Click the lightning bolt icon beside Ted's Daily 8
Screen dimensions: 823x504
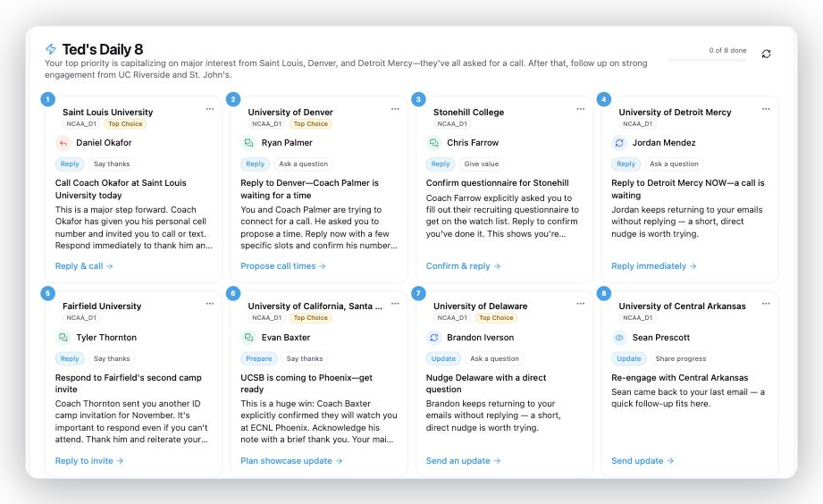coord(50,49)
